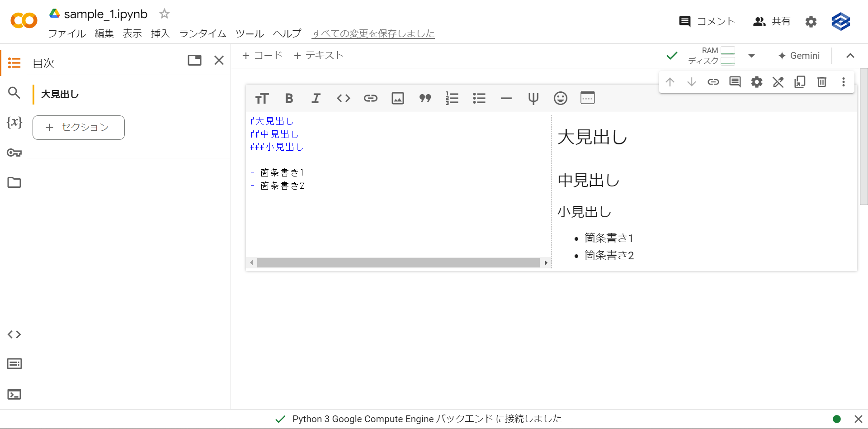Collapse the notebook header with the chevron
Screen dimensions: 868x429
[x=850, y=56]
